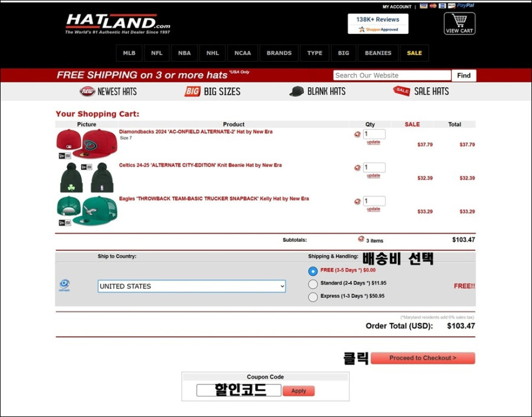Open the Ship to Country dropdown
This screenshot has height=417, width=532.
click(x=192, y=286)
